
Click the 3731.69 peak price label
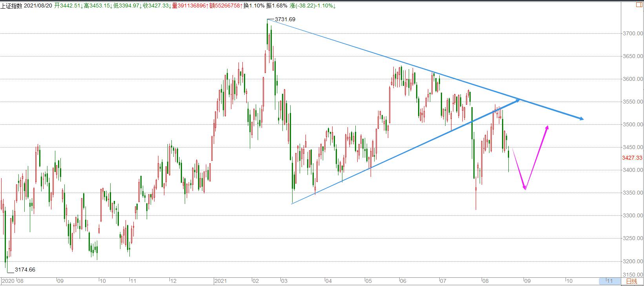point(285,19)
